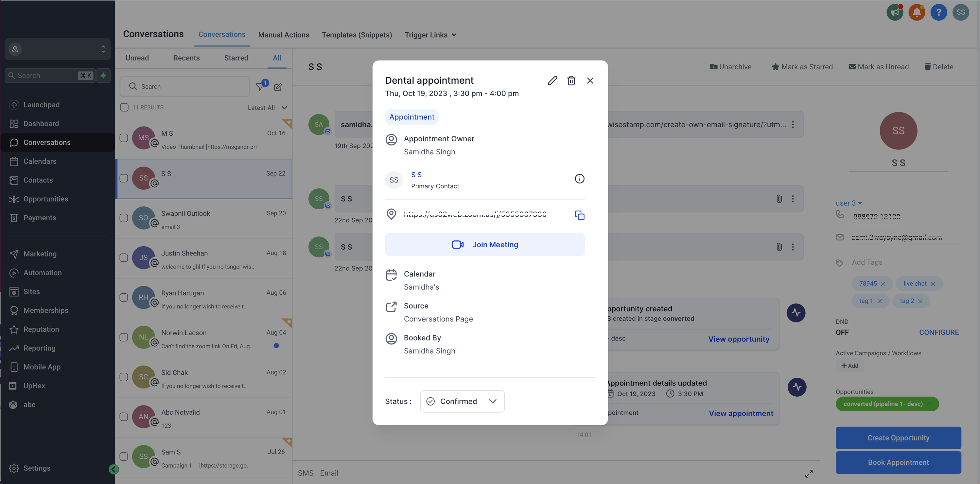Delete the appointment using trash icon
The image size is (980, 484).
[x=571, y=80]
